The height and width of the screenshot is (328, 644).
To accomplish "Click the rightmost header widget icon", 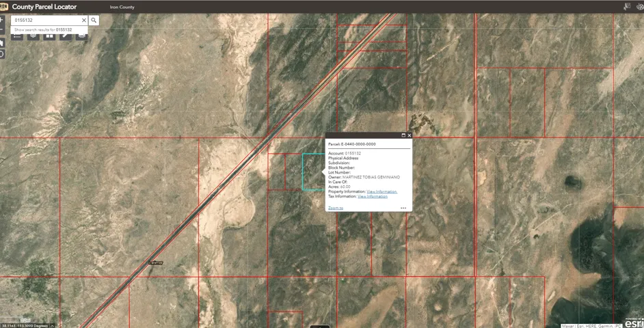I will [641, 6].
